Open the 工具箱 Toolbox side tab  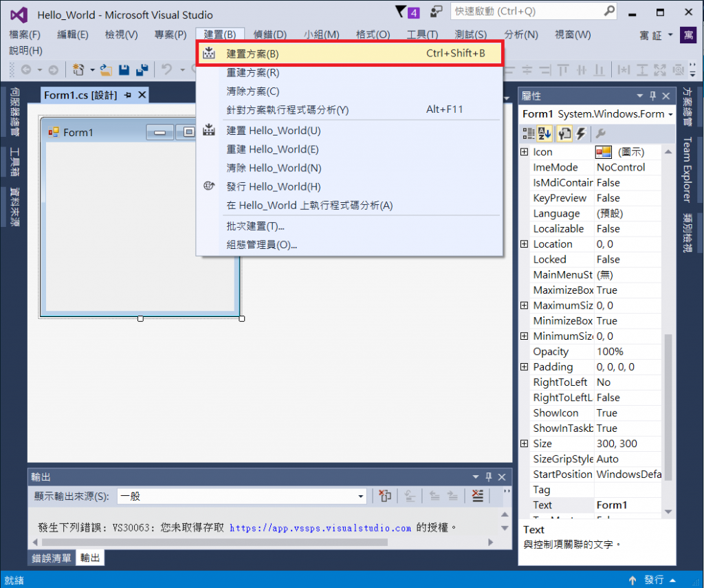(15, 162)
